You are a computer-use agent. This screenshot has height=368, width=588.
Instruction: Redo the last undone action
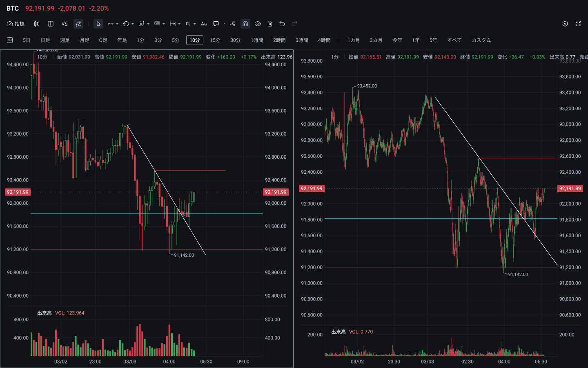pyautogui.click(x=294, y=24)
